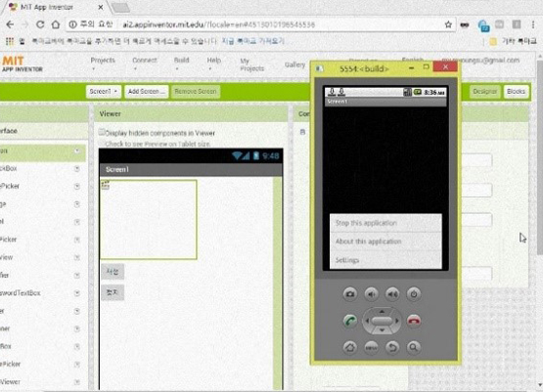Open the Screen1 dropdown
This screenshot has width=543, height=392.
point(103,91)
